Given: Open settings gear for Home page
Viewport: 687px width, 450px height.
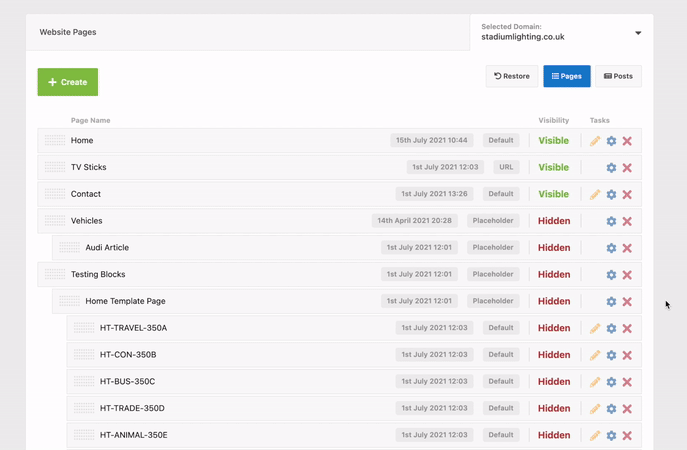Looking at the screenshot, I should tap(611, 141).
